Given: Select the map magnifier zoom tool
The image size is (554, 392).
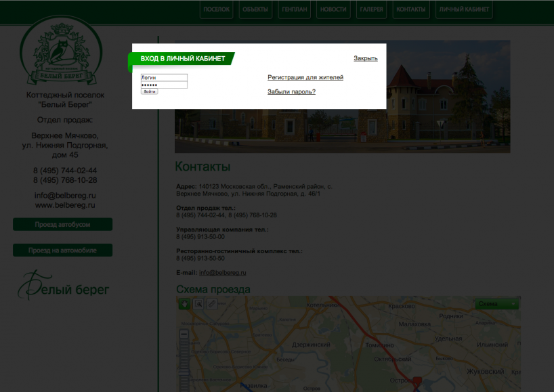Looking at the screenshot, I should coord(198,304).
